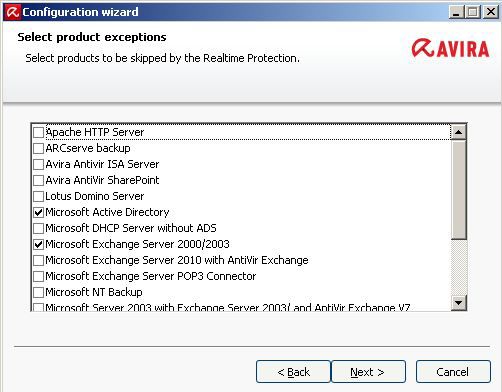The width and height of the screenshot is (502, 392).
Task: Click 'Microsoft NT Backup' label text
Action: coord(94,292)
